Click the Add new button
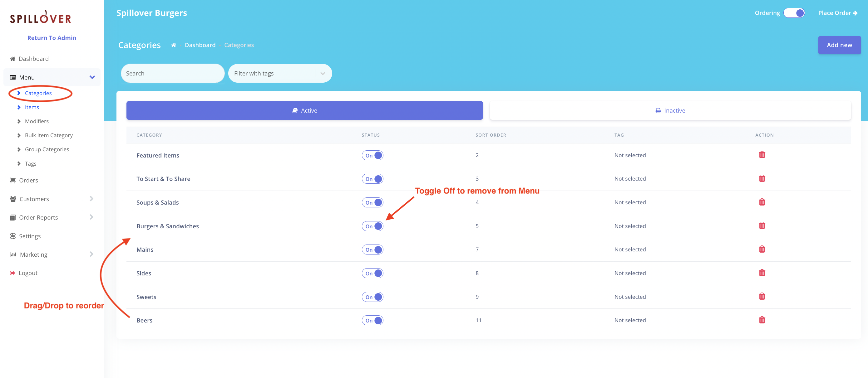The height and width of the screenshot is (378, 868). coord(839,45)
